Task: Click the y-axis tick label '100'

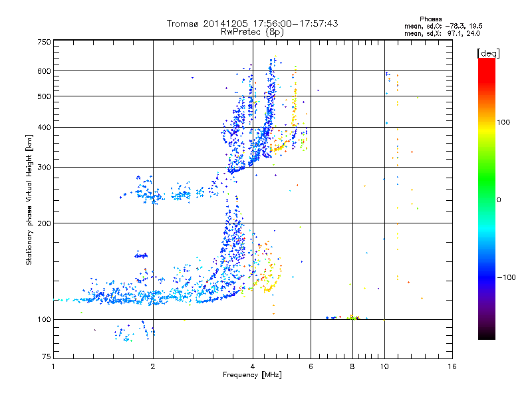Action: [45, 320]
